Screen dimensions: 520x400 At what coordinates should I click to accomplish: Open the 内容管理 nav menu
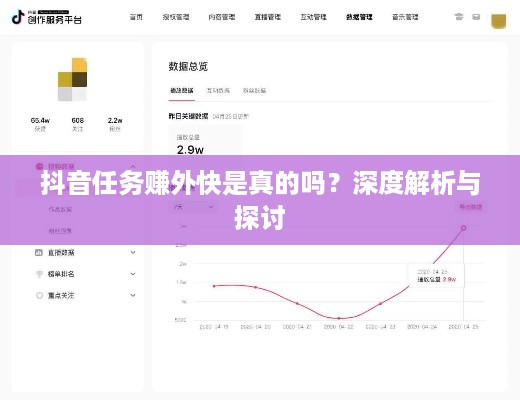pyautogui.click(x=222, y=17)
